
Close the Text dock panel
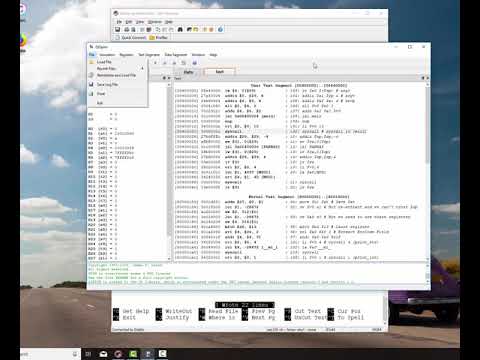427,78
